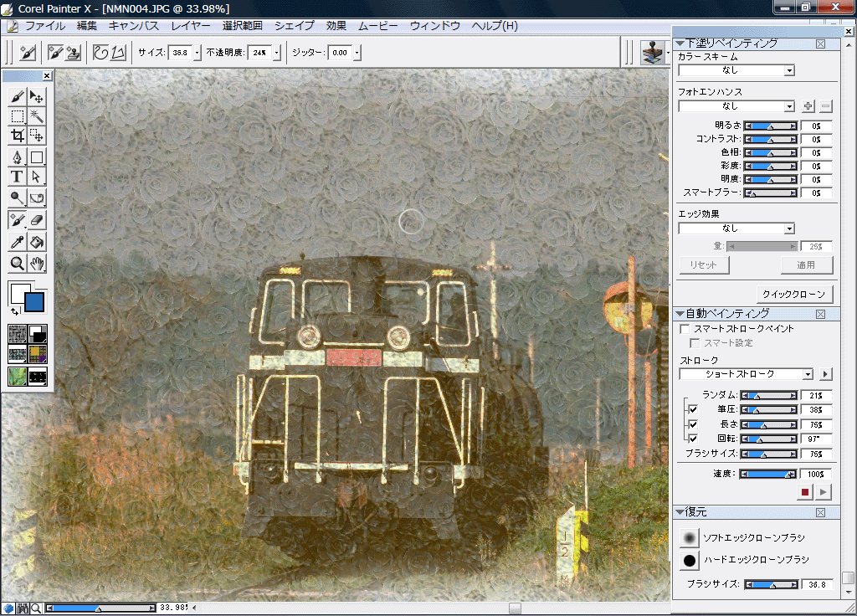Close the toolbox palette
The height and width of the screenshot is (616, 857).
[x=47, y=76]
